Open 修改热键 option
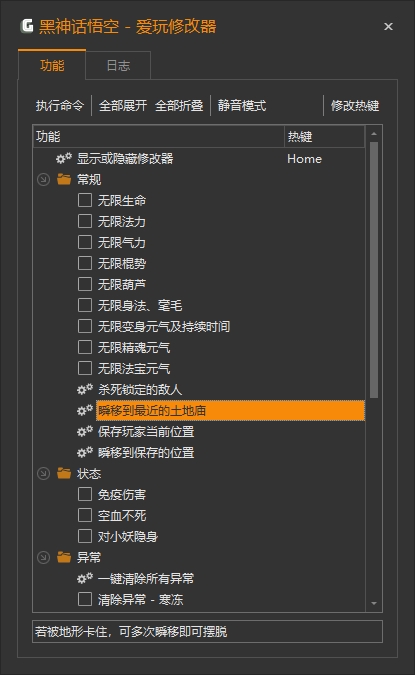This screenshot has height=675, width=415. click(355, 105)
